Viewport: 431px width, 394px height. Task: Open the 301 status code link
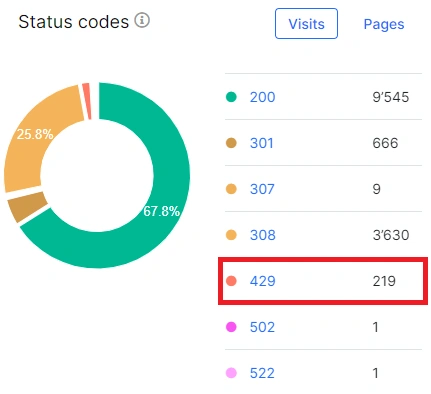click(262, 143)
